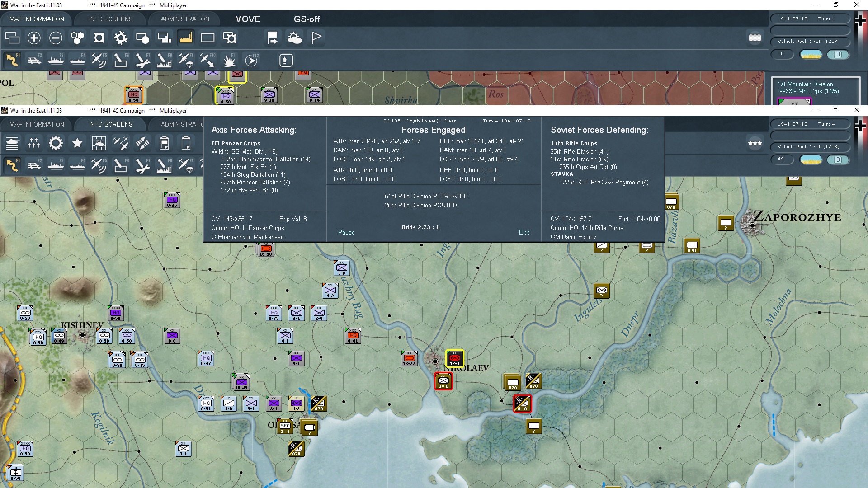
Task: Select the highlighted 12-1 unit near Nikolaev
Action: [x=454, y=358]
